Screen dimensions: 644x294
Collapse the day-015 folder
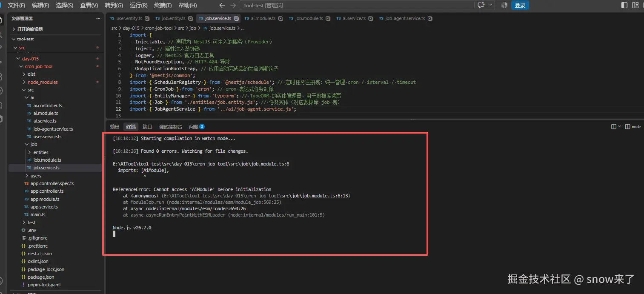point(30,59)
